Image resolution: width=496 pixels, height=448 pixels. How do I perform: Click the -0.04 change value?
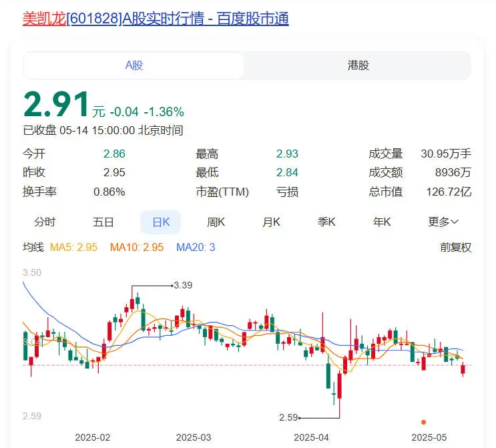pyautogui.click(x=124, y=111)
